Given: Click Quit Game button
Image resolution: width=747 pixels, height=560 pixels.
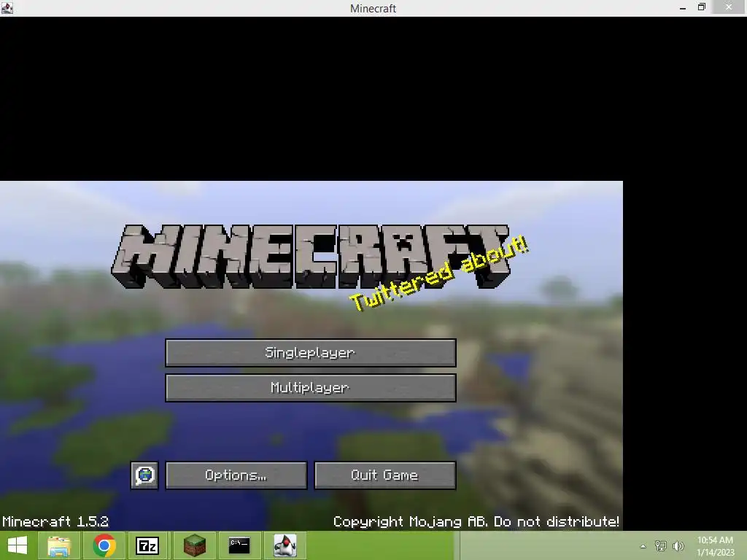Looking at the screenshot, I should (x=385, y=475).
